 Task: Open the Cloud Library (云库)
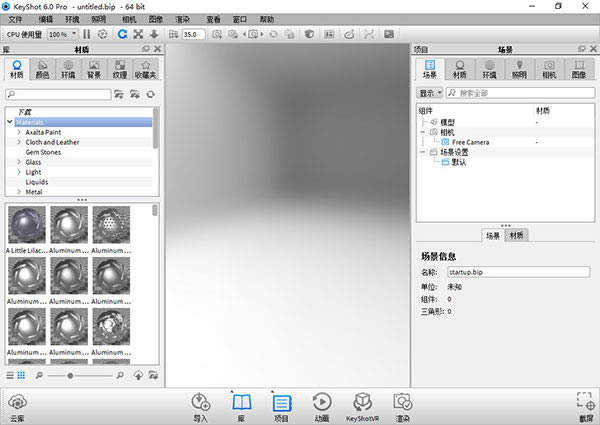[17, 407]
